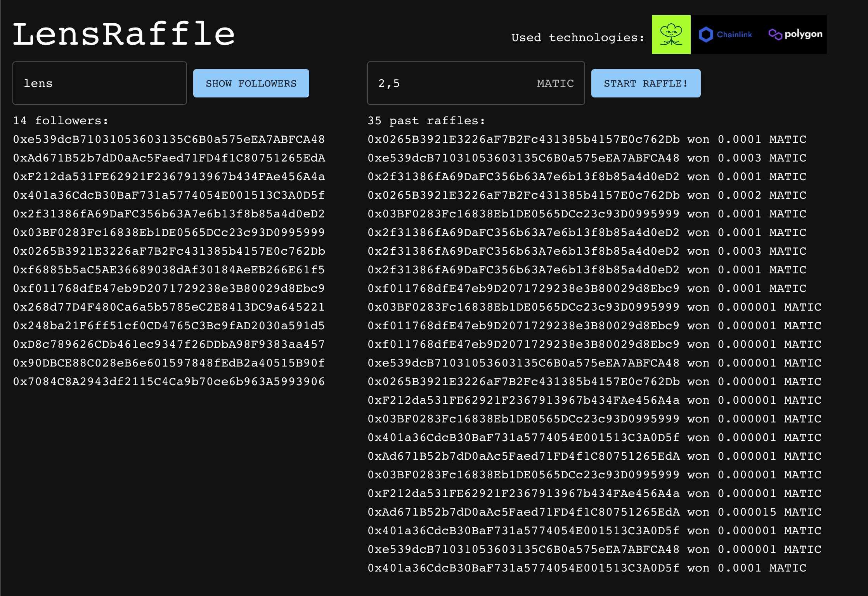Click raffle row 0x0265B392… won 0.0001 MATIC
The width and height of the screenshot is (868, 596).
pos(587,139)
